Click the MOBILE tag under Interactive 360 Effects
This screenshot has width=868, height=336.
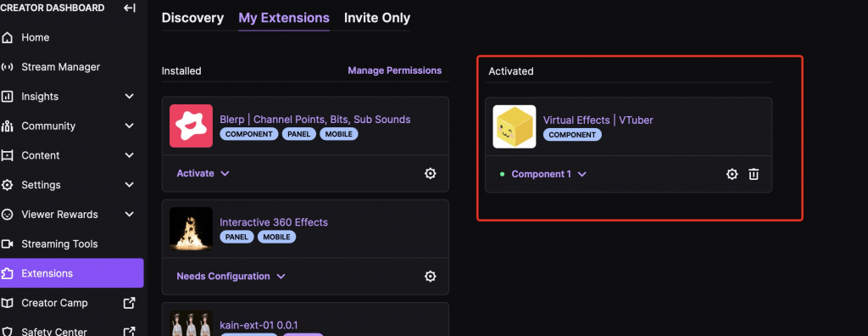(277, 238)
